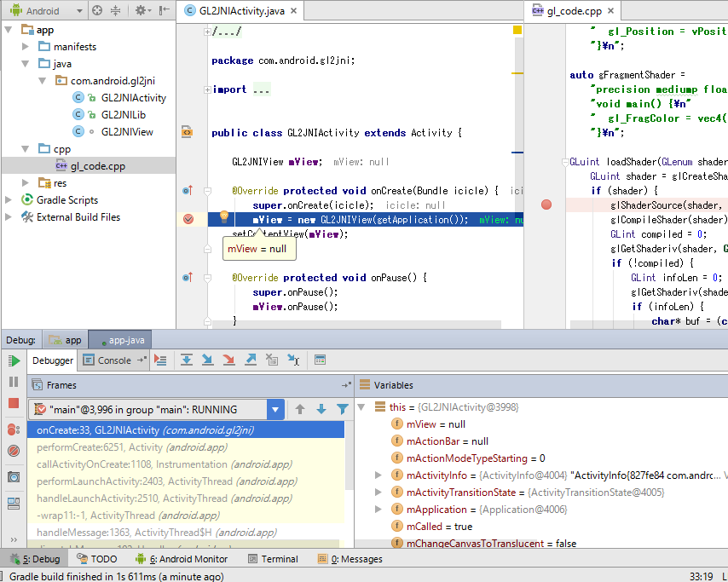The height and width of the screenshot is (582, 728).
Task: Open the 5: Debug tool window
Action: (x=35, y=559)
